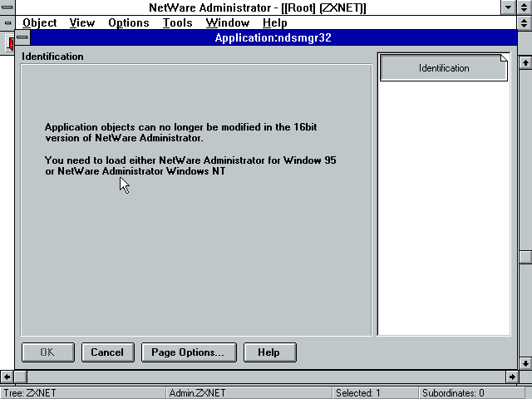The width and height of the screenshot is (532, 399).
Task: Open the Window menu
Action: click(227, 22)
